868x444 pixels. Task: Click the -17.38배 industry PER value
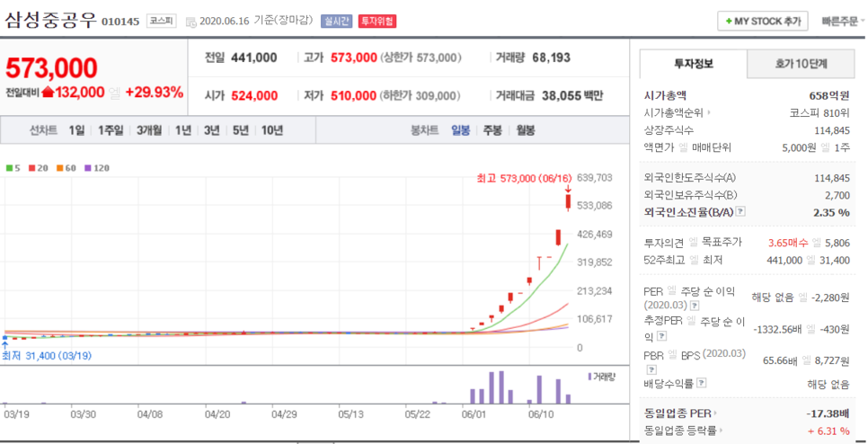[x=828, y=413]
